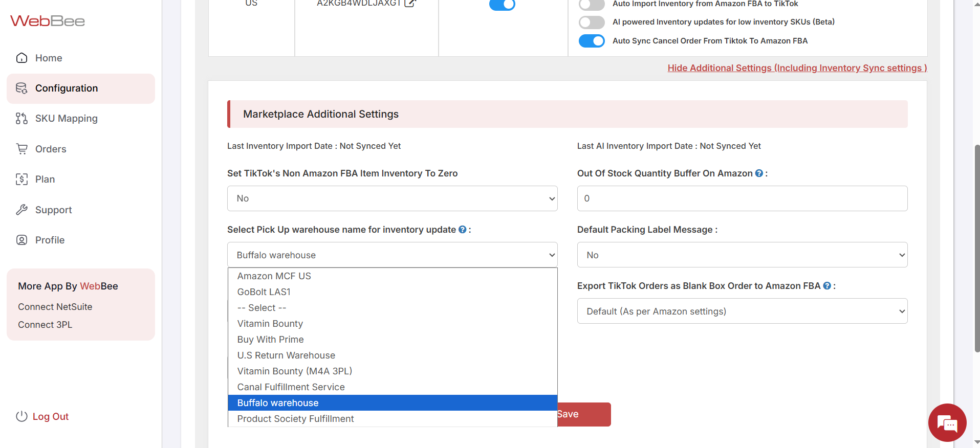980x448 pixels.
Task: Click the Orders cart icon
Action: (21, 149)
